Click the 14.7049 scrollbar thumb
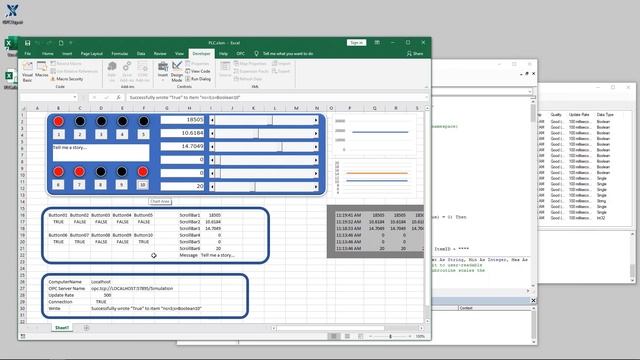 tap(281, 147)
